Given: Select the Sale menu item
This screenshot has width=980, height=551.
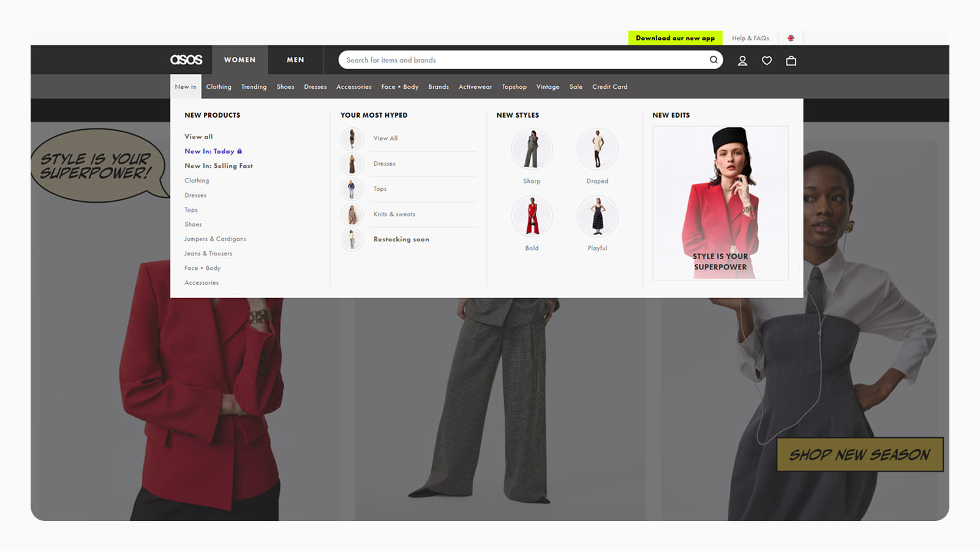Looking at the screenshot, I should (x=575, y=86).
